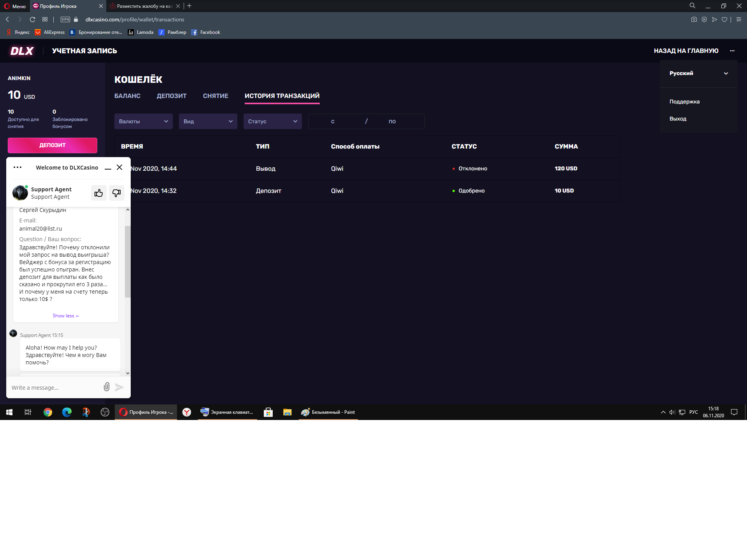The width and height of the screenshot is (747, 560).
Task: Click the thumbs up rating icon
Action: 98,193
